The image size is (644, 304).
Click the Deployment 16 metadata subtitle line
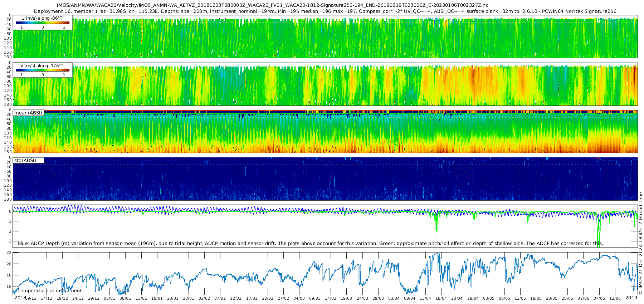pyautogui.click(x=325, y=11)
